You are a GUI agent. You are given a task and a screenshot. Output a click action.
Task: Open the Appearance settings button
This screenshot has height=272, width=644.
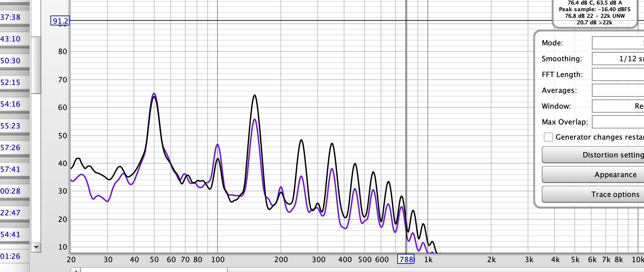tap(593, 175)
